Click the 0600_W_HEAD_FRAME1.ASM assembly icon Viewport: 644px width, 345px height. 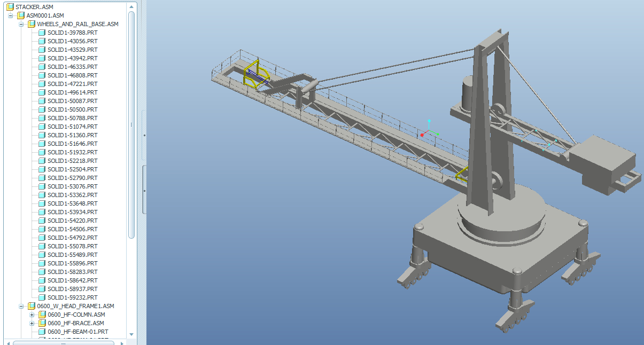(32, 306)
